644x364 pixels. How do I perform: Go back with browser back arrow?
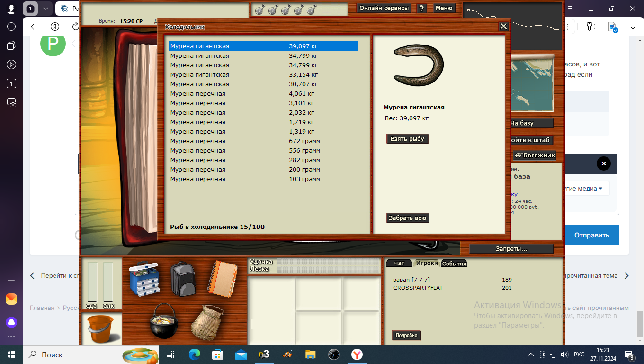(34, 27)
